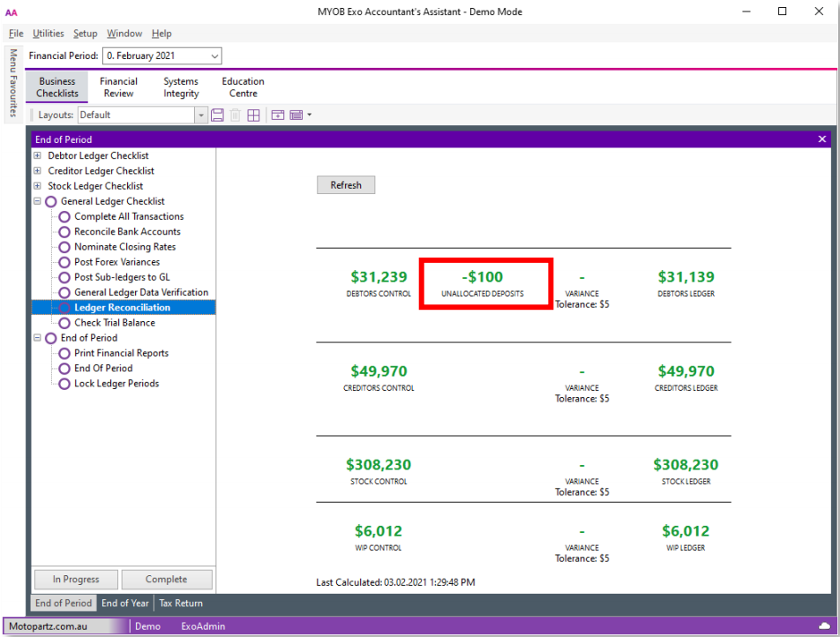
Task: Click $31,239 Debtors Control value
Action: [379, 277]
